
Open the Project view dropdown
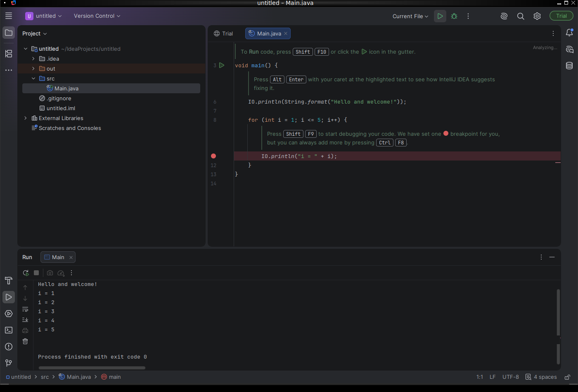(x=35, y=33)
